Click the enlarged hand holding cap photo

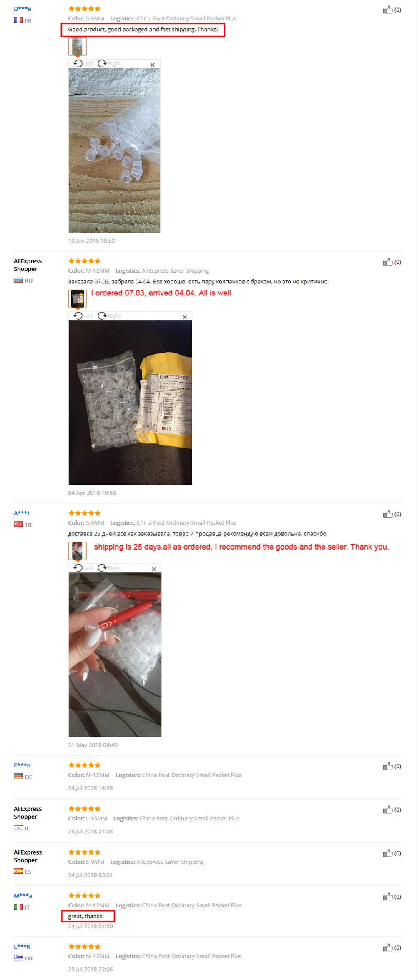115,655
